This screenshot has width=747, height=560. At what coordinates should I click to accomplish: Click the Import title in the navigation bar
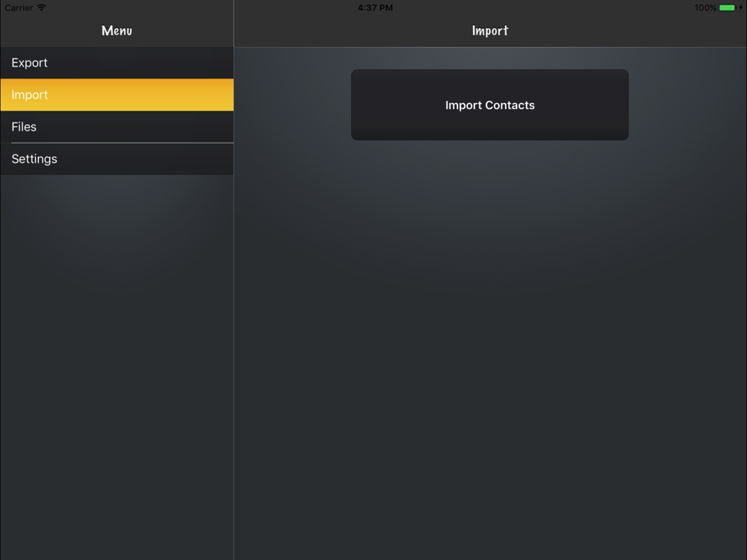(490, 31)
